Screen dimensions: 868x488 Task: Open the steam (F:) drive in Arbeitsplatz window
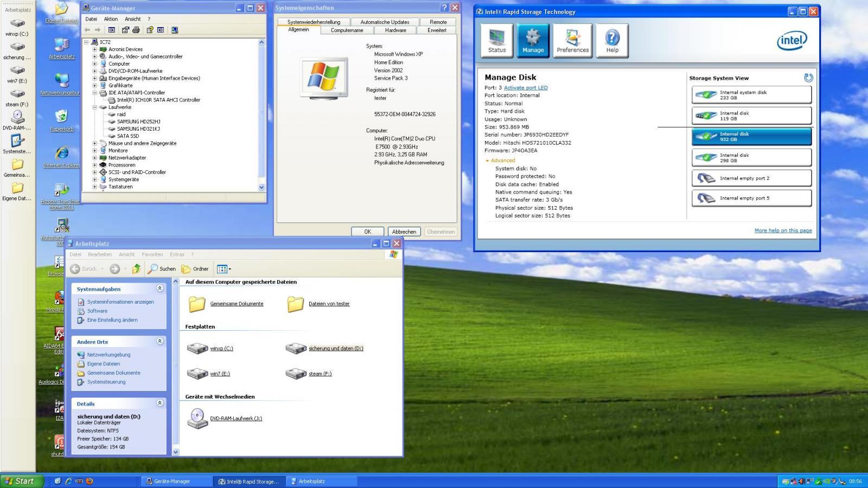(308, 374)
